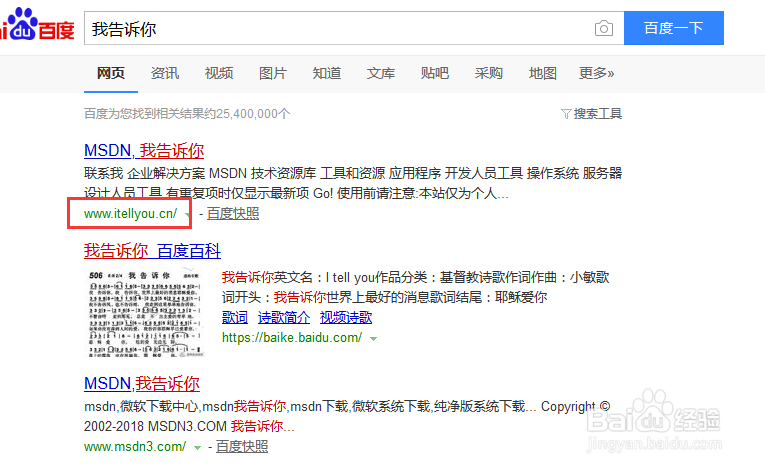Click the www.itellyou.cn/ URL
Image resolution: width=765 pixels, height=471 pixels.
click(130, 214)
